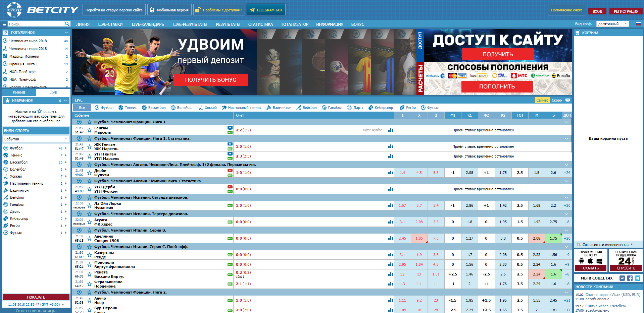This screenshot has width=644, height=313.
Task: Click the РЕГИСТРАЦИЯ button
Action: [x=626, y=11]
